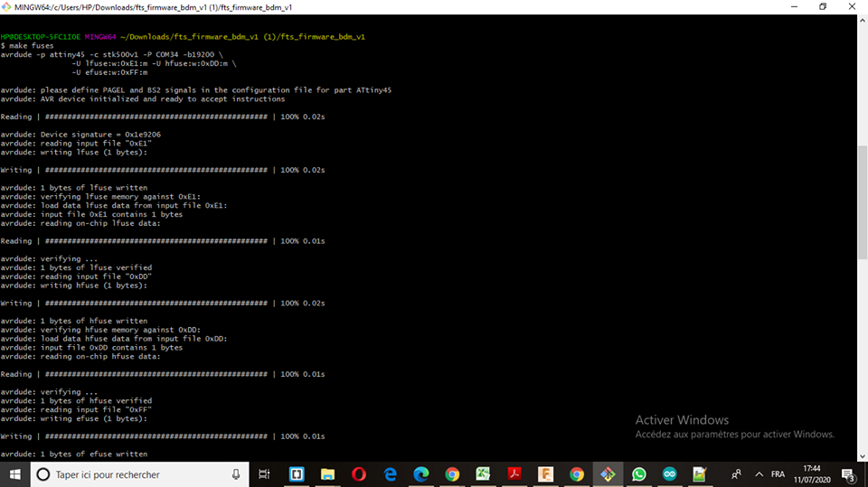The height and width of the screenshot is (487, 868).
Task: Click the "writing efuse (1 bytes):" line
Action: 73,418
